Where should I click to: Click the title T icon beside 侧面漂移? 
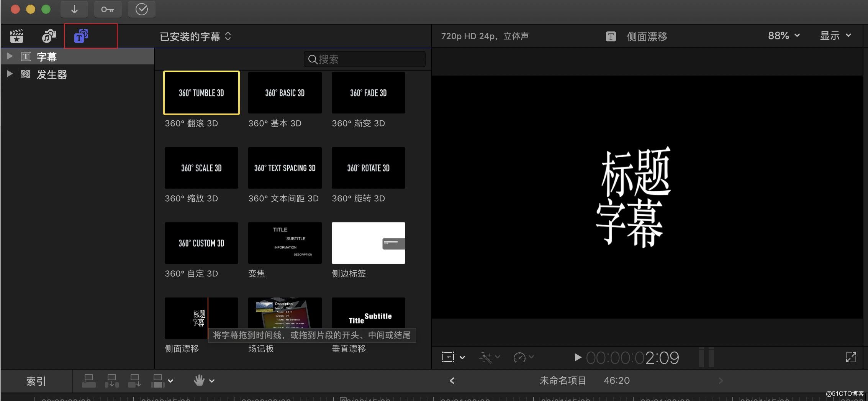[x=611, y=36]
